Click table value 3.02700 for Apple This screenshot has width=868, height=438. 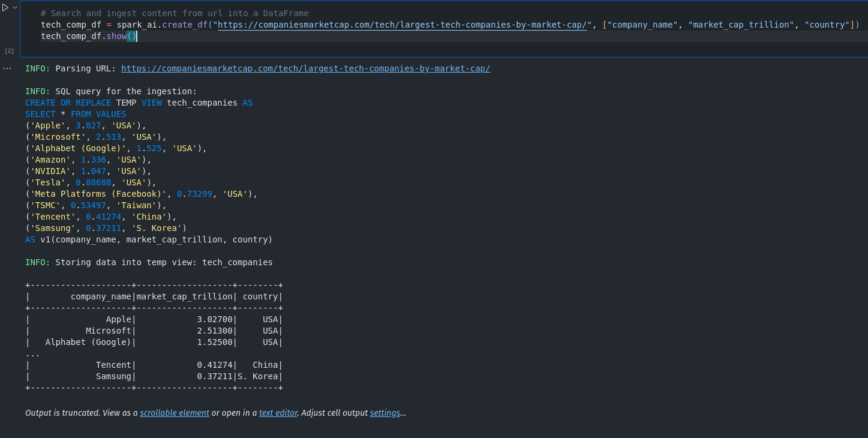[215, 319]
